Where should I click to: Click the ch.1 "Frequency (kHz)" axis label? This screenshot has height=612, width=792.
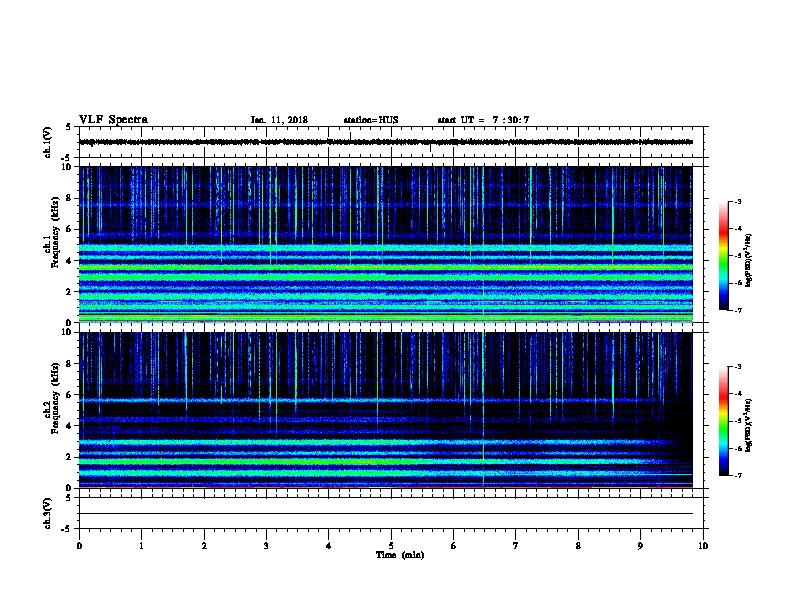[x=55, y=233]
